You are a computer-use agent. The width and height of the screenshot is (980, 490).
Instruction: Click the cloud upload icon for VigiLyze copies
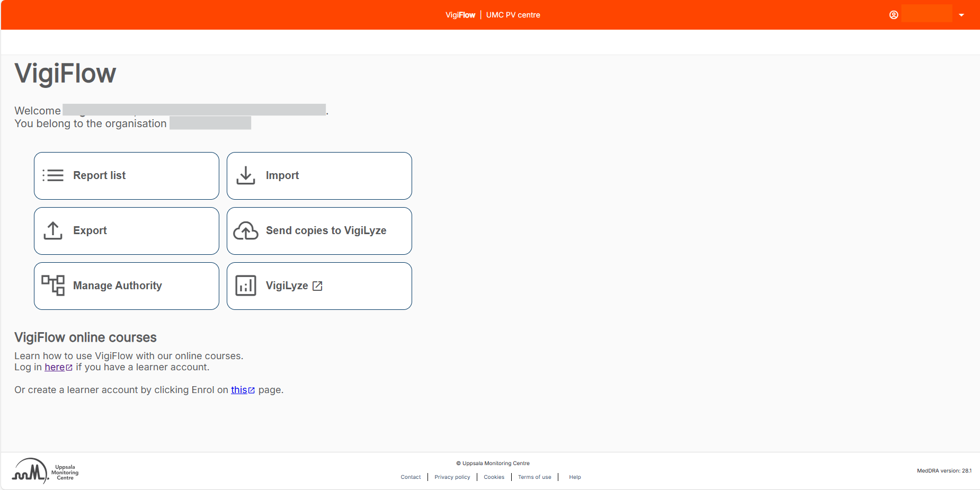246,230
